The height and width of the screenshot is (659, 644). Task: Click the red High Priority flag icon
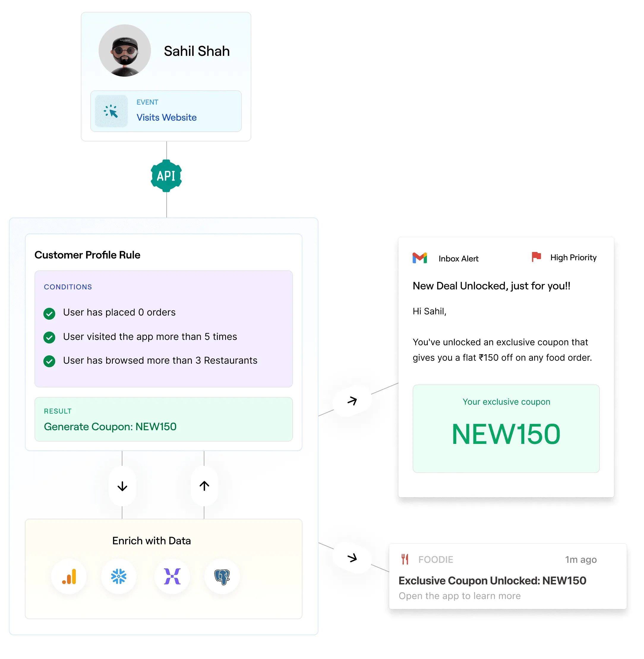click(x=536, y=257)
